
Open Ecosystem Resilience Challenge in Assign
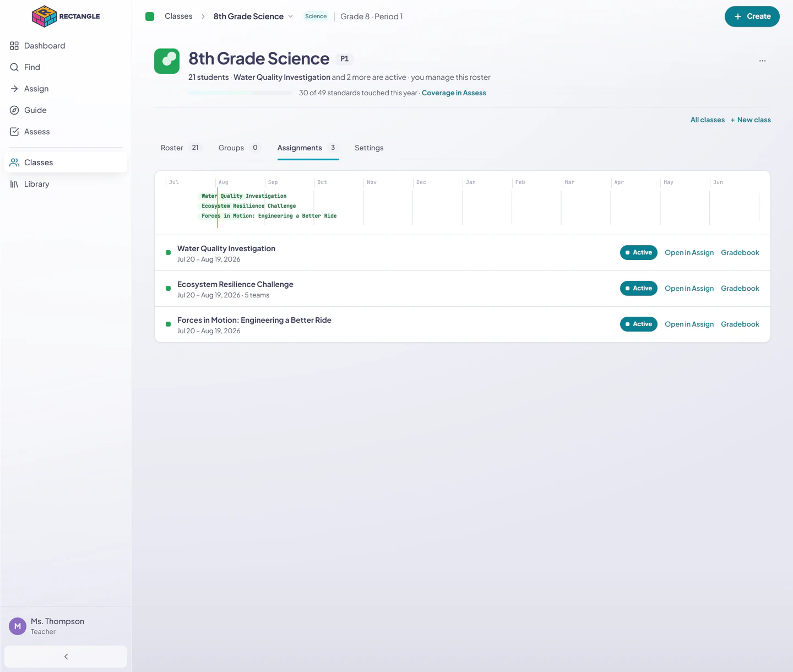click(689, 289)
